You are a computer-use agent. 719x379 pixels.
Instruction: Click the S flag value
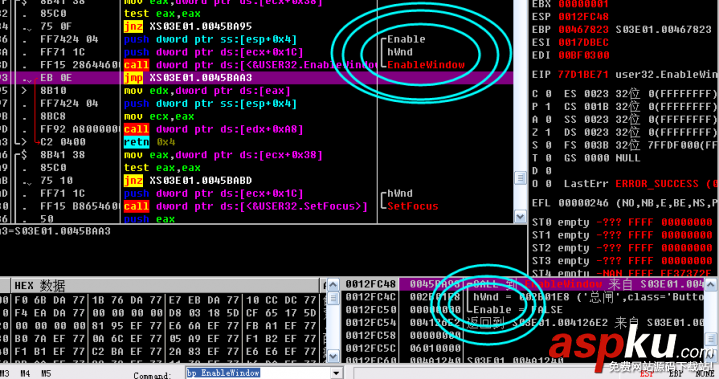pyautogui.click(x=548, y=145)
